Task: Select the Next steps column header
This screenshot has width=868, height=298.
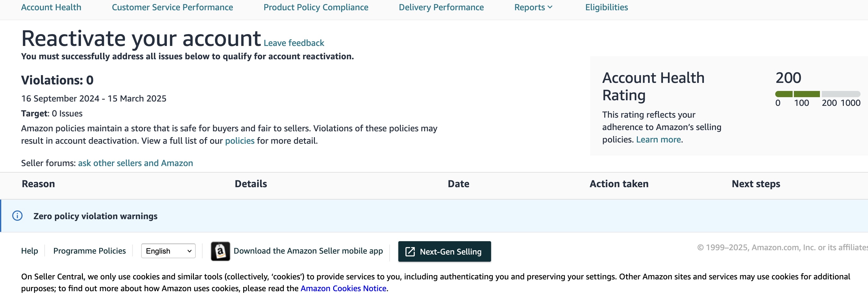Action: (x=756, y=184)
